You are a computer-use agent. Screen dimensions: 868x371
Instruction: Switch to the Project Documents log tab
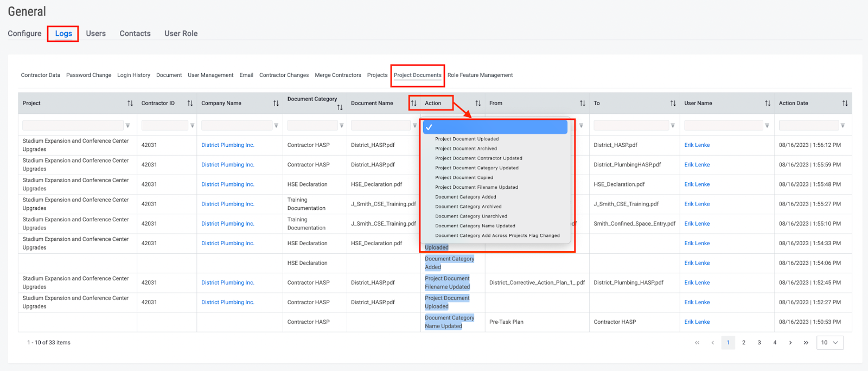pos(418,75)
